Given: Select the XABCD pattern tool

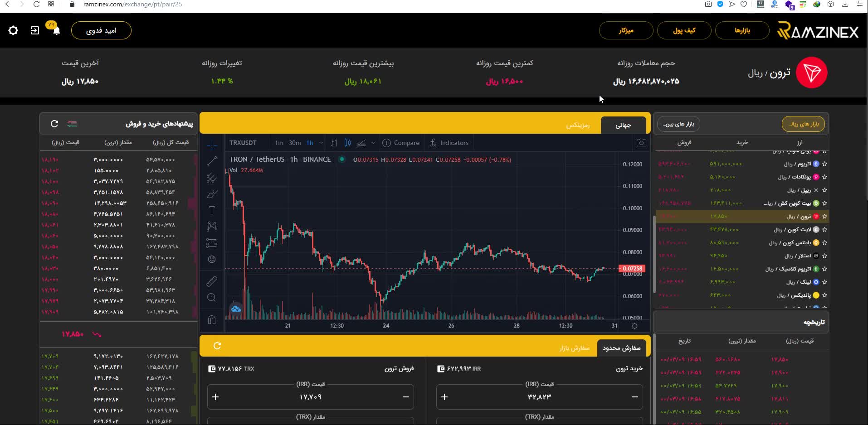Looking at the screenshot, I should click(212, 226).
